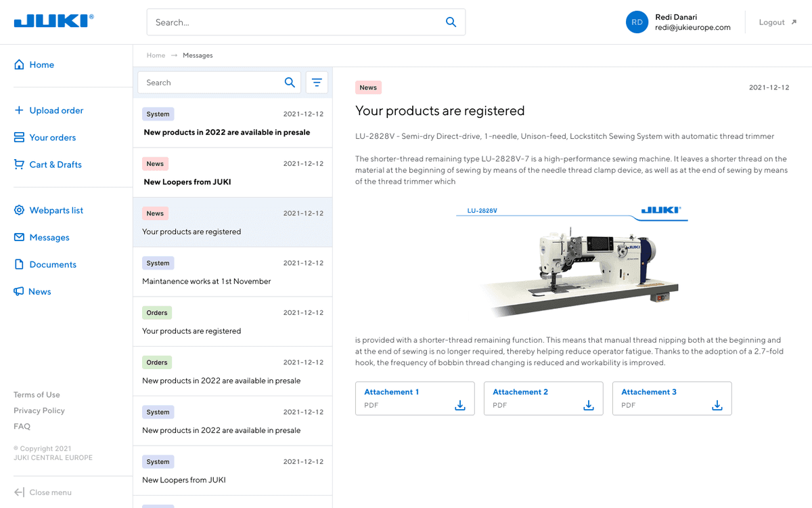
Task: Click the shopping cart icon for Cart & Drafts
Action: 19,165
